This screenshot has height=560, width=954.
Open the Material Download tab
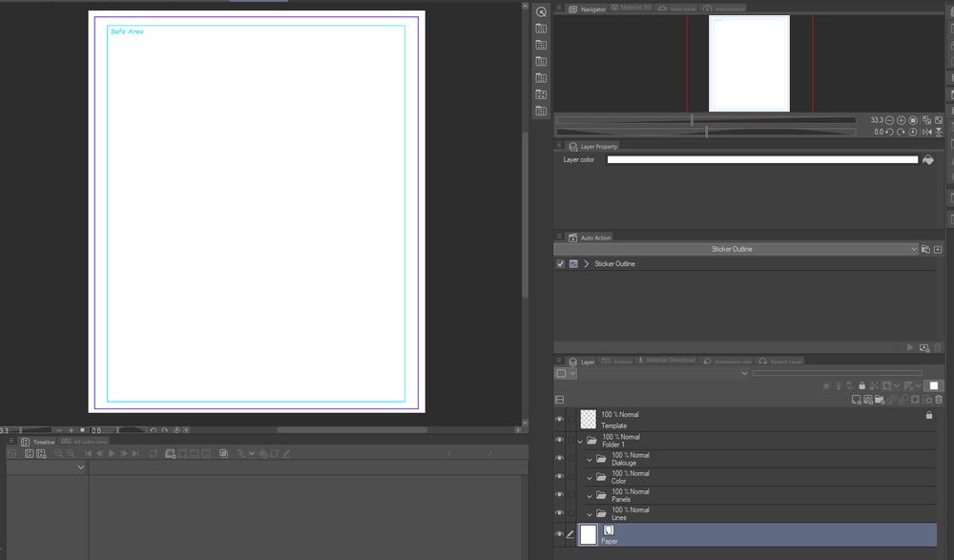click(x=666, y=361)
